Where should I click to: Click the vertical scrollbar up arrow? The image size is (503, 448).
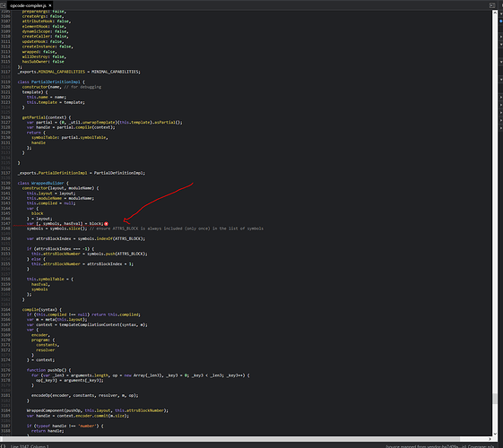pyautogui.click(x=495, y=13)
